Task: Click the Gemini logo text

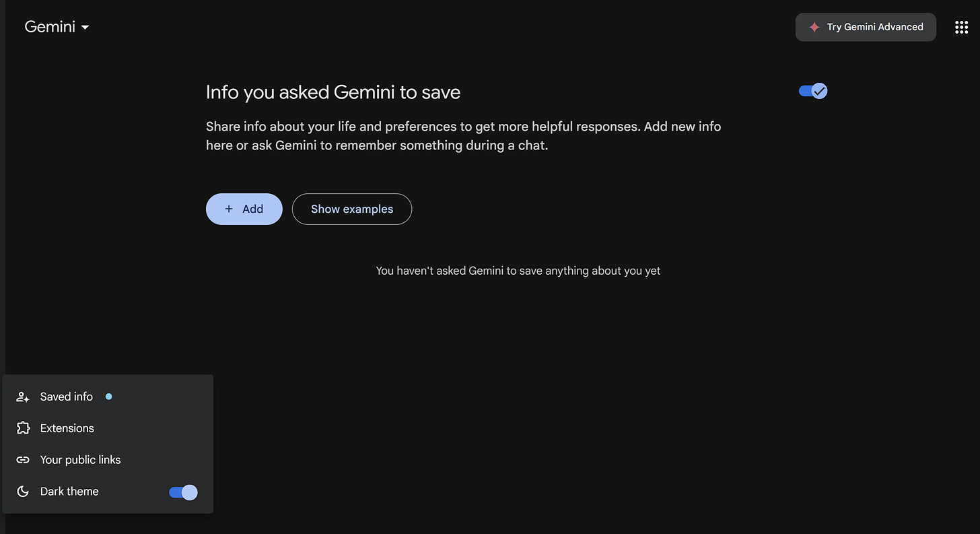Action: tap(50, 27)
